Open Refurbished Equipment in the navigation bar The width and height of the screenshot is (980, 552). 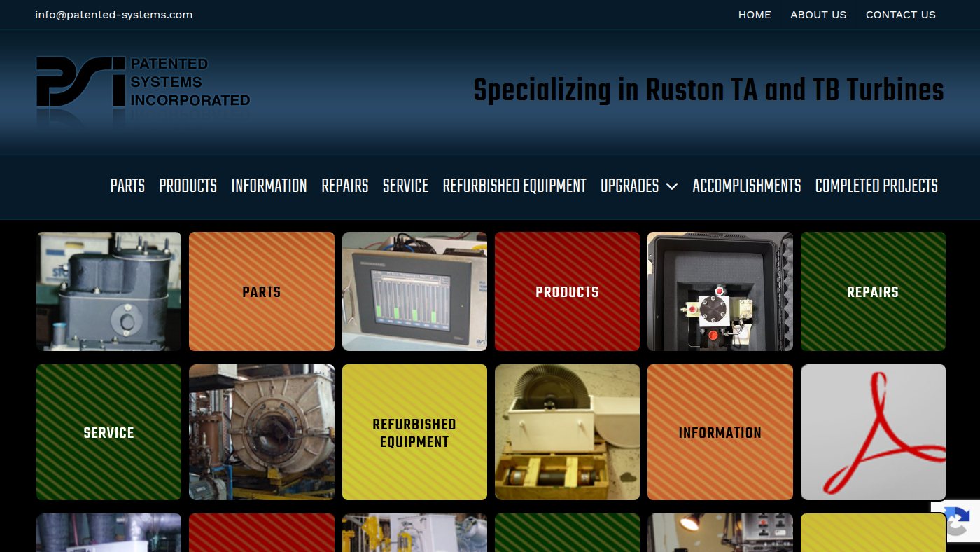(x=514, y=186)
